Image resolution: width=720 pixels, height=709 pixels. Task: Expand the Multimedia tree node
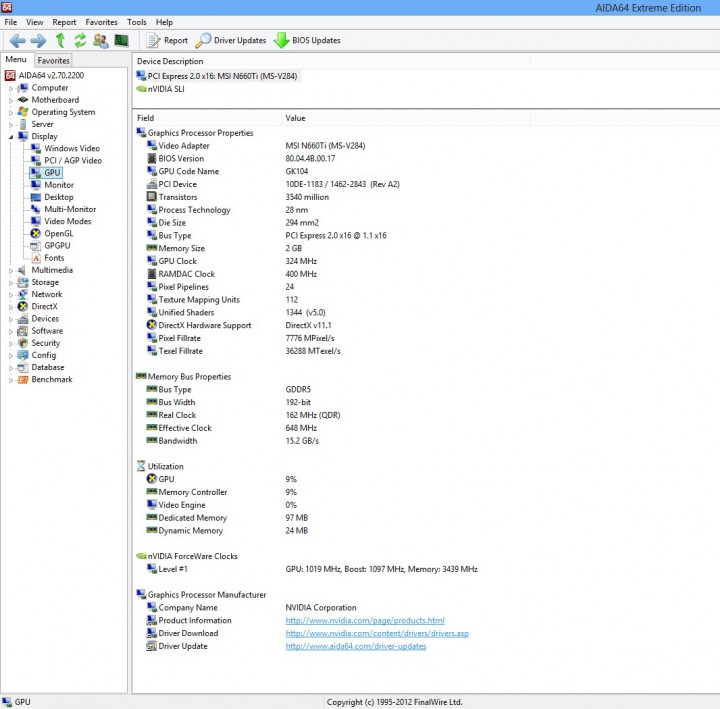tap(11, 270)
